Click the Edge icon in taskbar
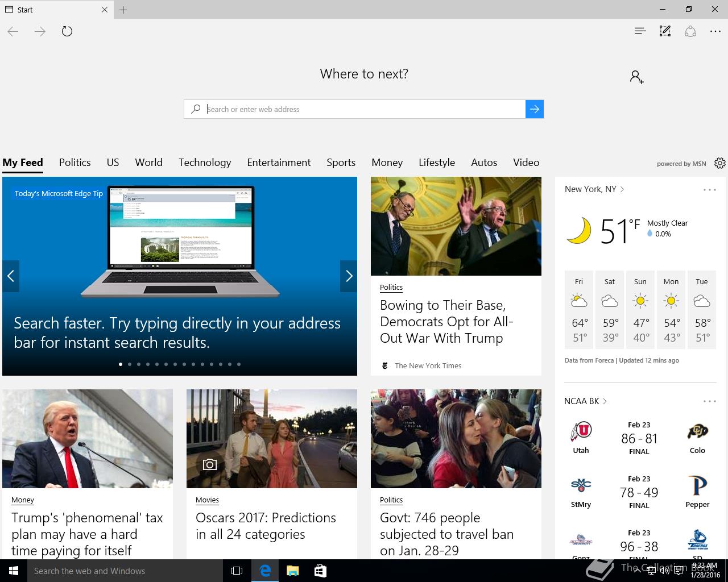Screen dimensions: 728x582 [x=265, y=571]
